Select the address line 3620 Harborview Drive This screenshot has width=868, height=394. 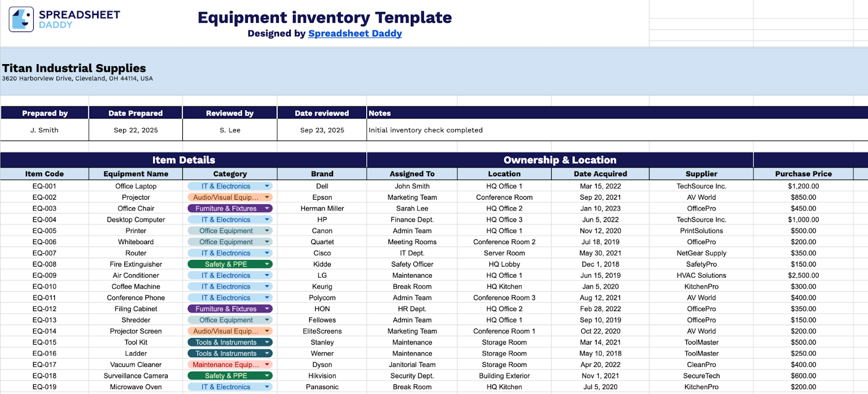[77, 79]
